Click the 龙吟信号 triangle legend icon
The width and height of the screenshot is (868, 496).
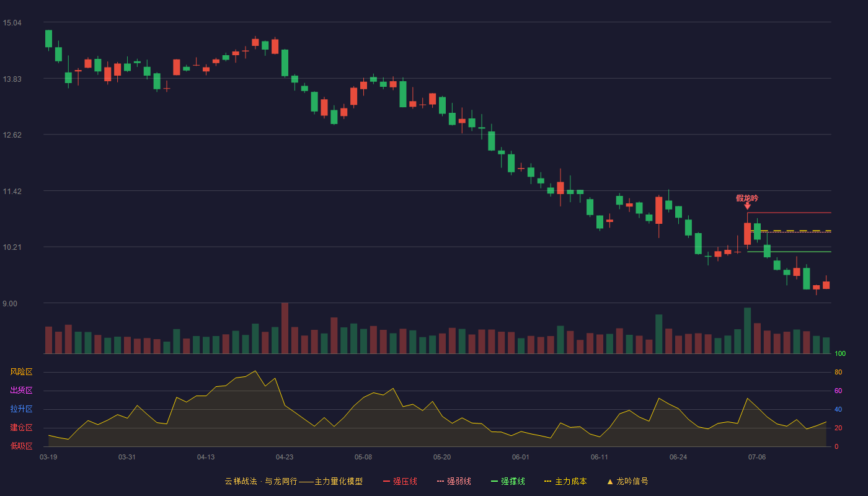point(609,481)
